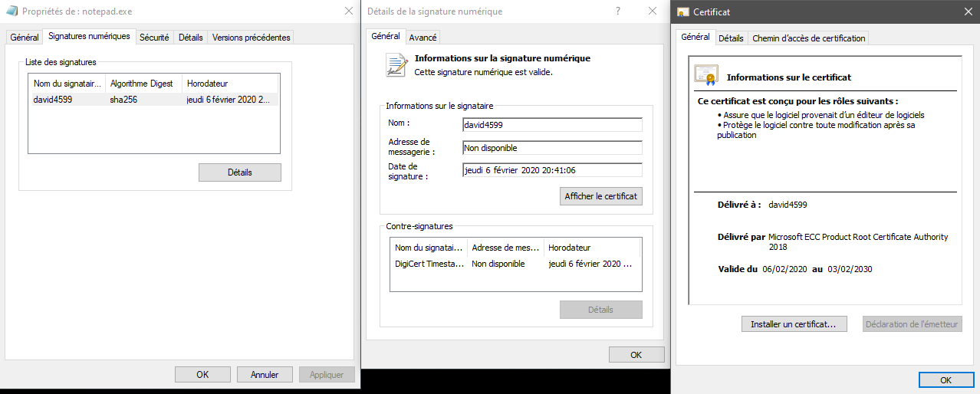
Task: Click Adresse de messagerie column header in Contre-signatures
Action: pyautogui.click(x=505, y=248)
